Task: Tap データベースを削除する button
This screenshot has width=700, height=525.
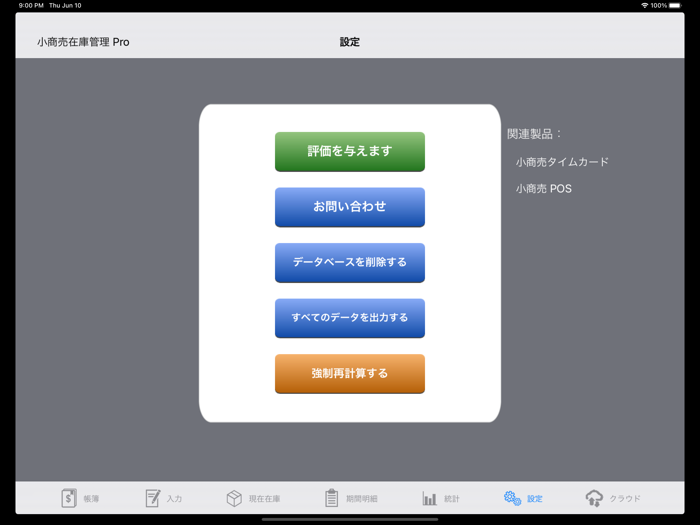Action: click(x=350, y=262)
